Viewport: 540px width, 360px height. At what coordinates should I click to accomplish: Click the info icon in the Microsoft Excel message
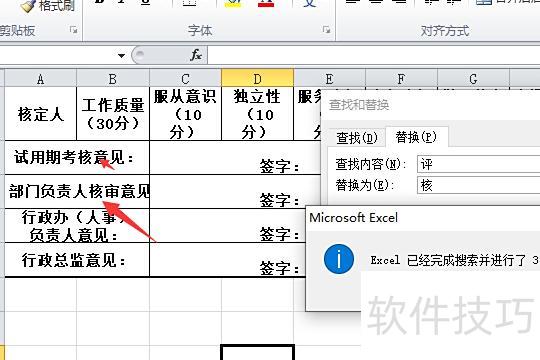339,259
